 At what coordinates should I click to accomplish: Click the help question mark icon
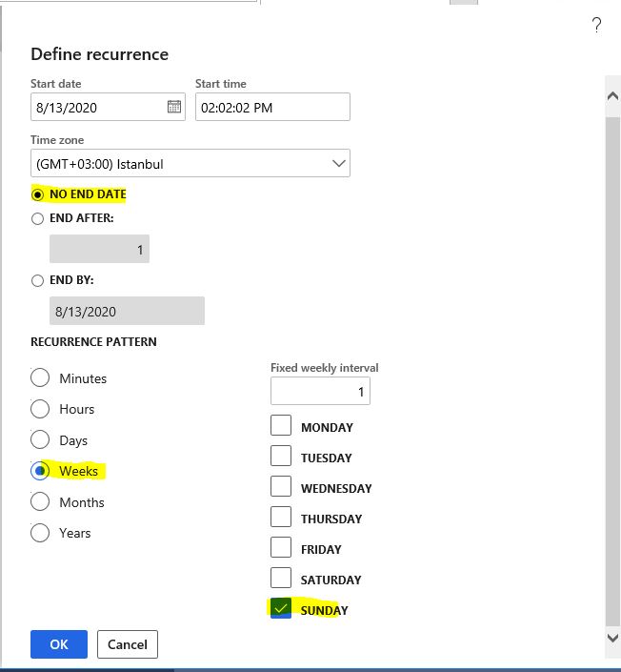[596, 25]
